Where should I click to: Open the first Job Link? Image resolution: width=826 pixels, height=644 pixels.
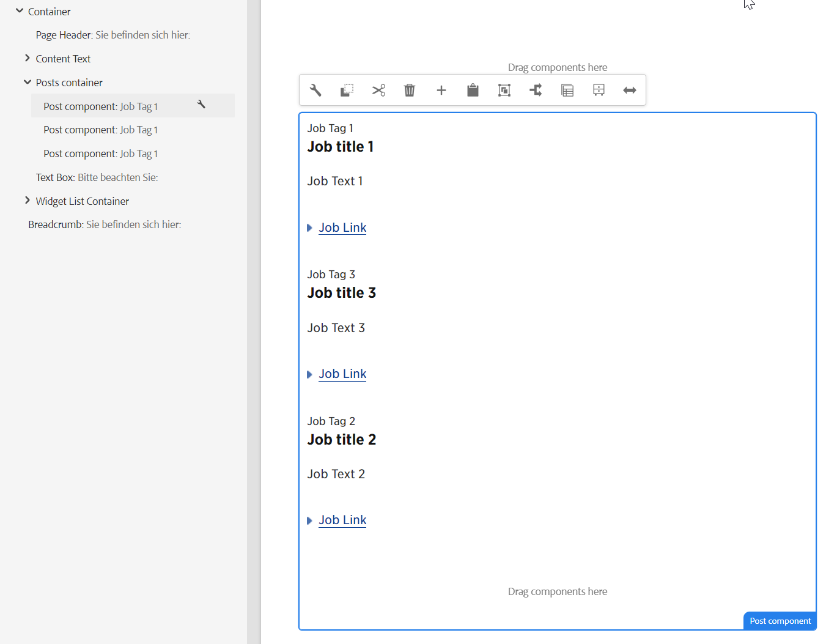click(342, 227)
